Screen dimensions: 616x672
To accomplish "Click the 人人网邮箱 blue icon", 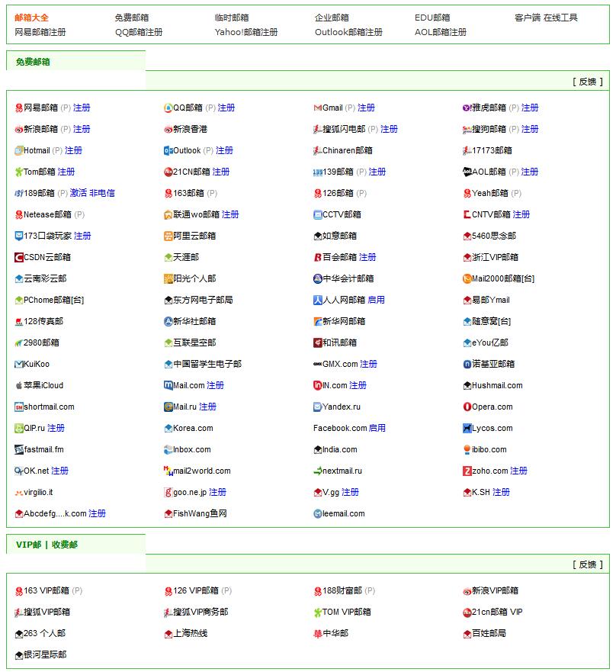I will click(x=317, y=301).
